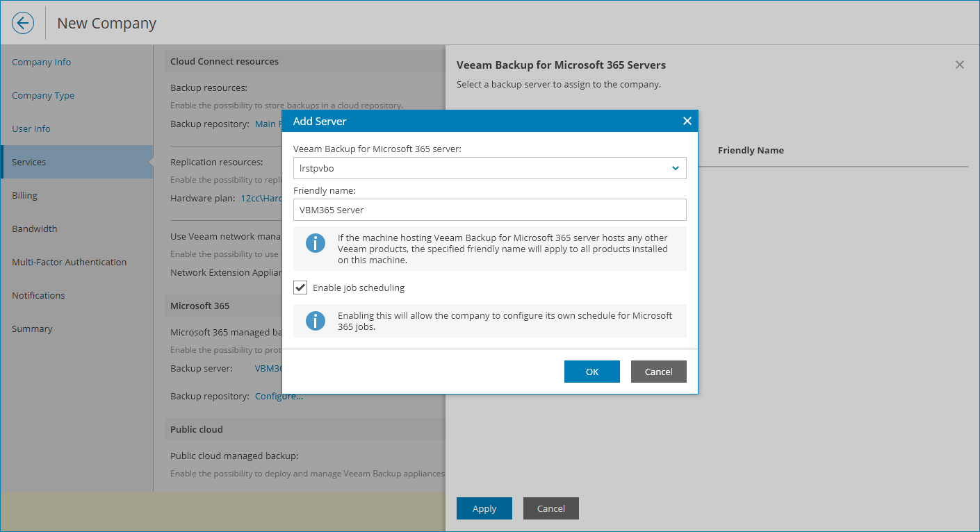Click the Public cloud section heading
The height and width of the screenshot is (532, 980).
[x=197, y=429]
